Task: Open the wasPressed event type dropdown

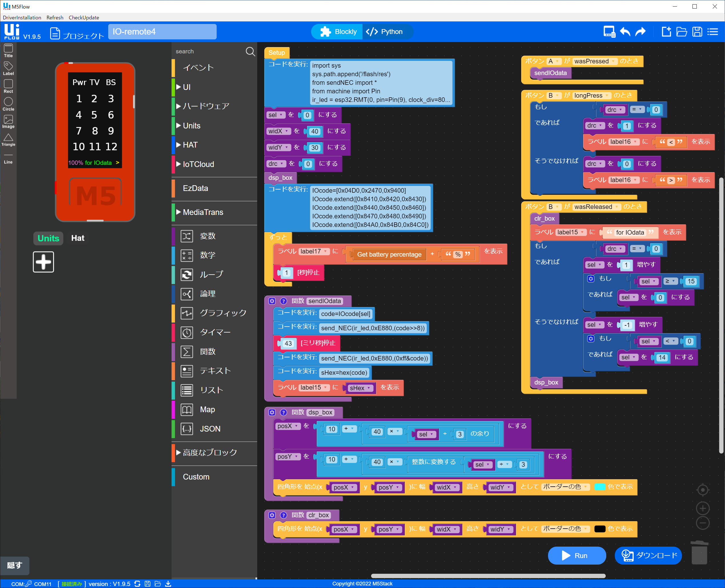Action: pyautogui.click(x=594, y=61)
